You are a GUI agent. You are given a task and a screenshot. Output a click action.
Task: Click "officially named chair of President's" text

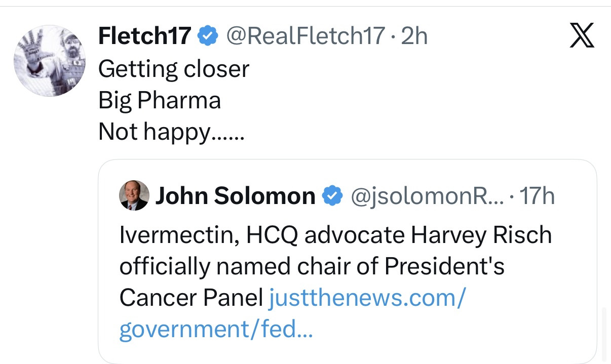pos(312,267)
